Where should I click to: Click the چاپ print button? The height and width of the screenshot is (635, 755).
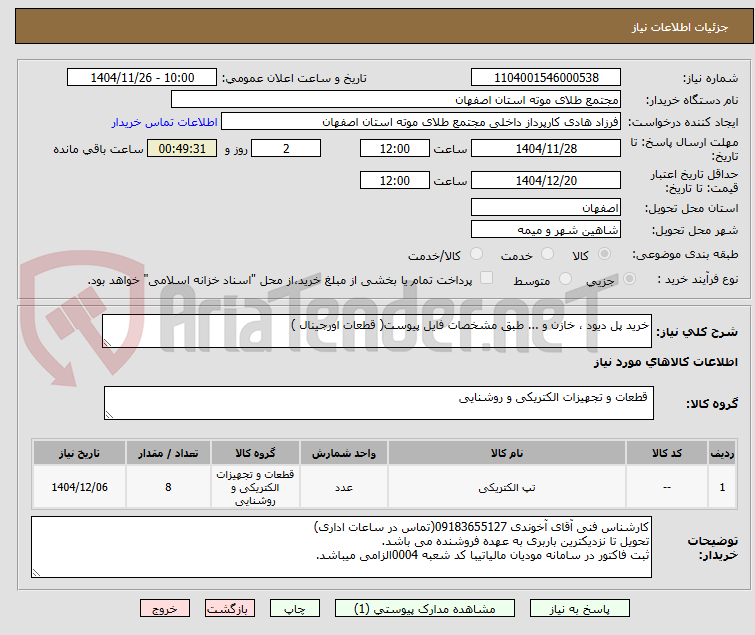click(294, 608)
